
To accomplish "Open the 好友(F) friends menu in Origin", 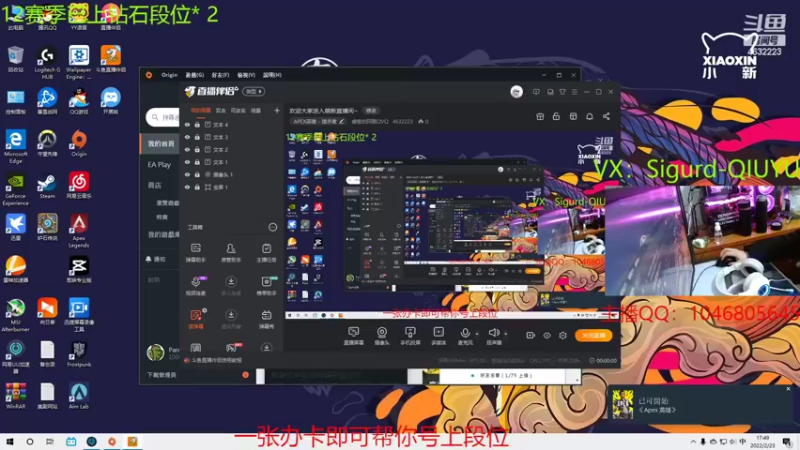I will [220, 75].
